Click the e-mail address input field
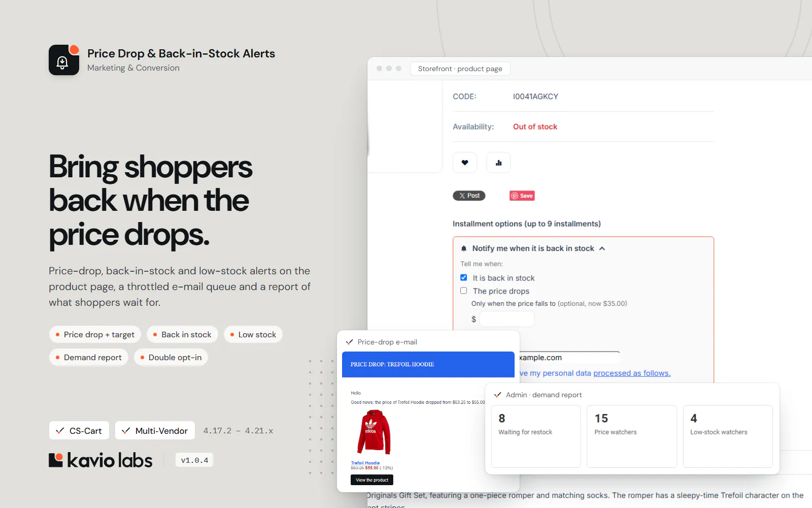This screenshot has height=508, width=812. (569, 358)
